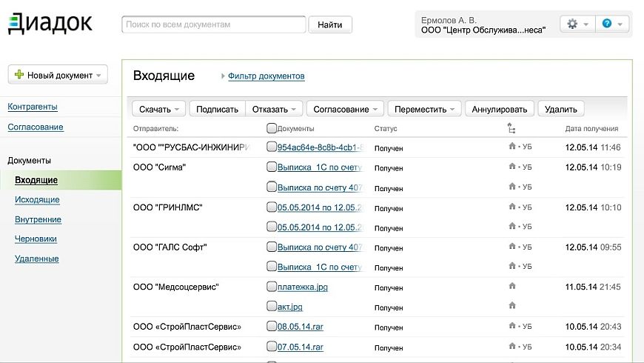The width and height of the screenshot is (644, 363).
Task: Click the house icon in the 954ac64e row
Action: click(512, 146)
